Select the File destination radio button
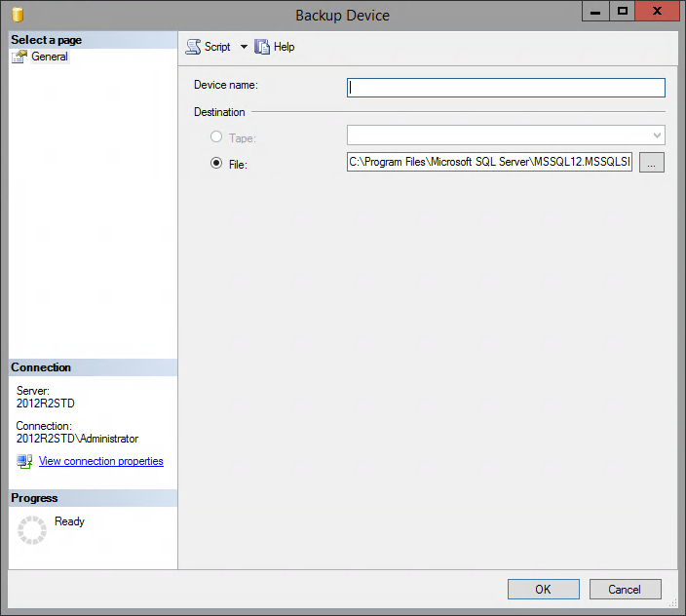This screenshot has width=686, height=616. click(x=216, y=164)
